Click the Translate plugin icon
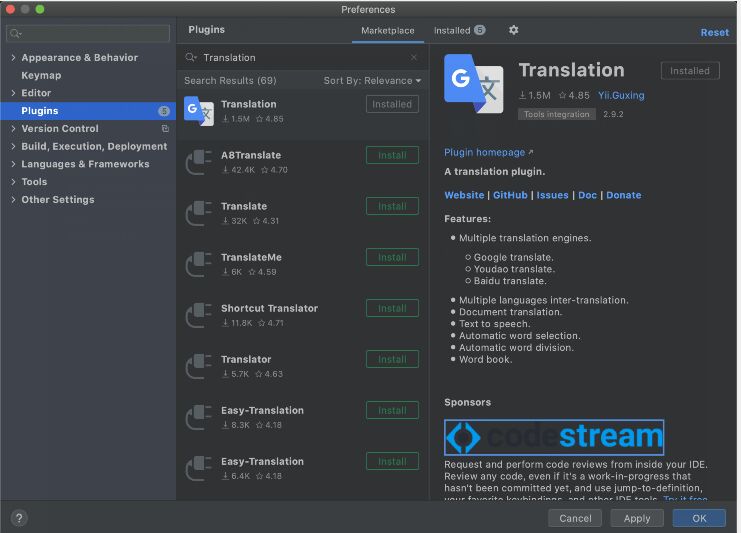The width and height of the screenshot is (741, 533). (x=199, y=213)
